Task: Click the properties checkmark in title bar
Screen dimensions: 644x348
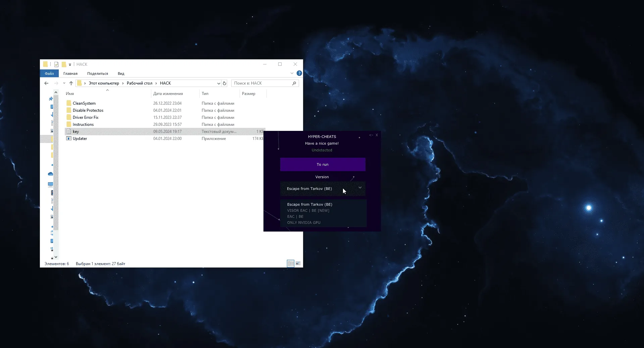Action: pyautogui.click(x=56, y=64)
